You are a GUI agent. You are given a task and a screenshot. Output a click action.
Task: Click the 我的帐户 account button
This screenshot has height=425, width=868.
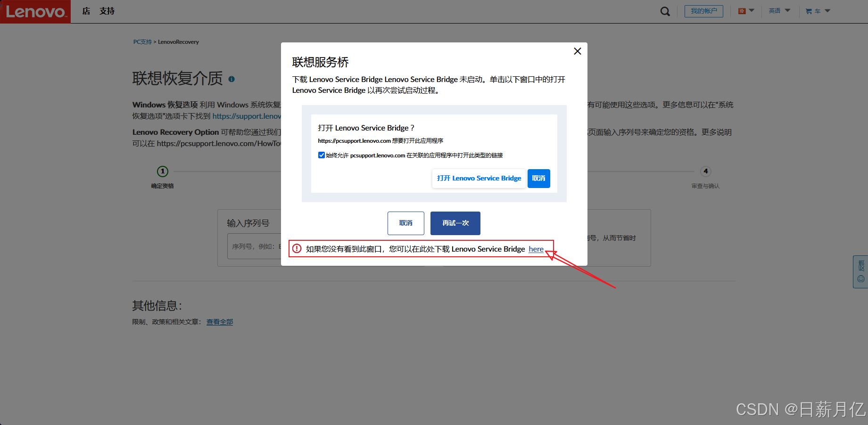pos(703,11)
